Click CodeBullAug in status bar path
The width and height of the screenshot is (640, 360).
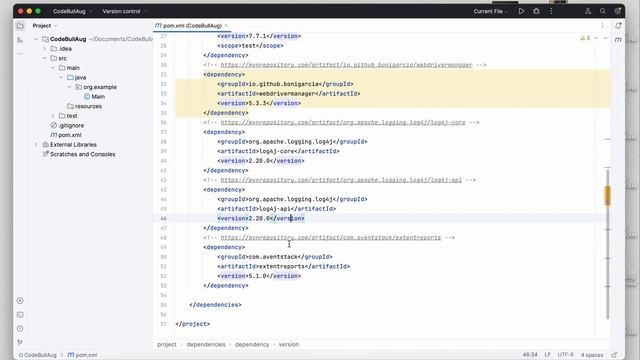click(38, 355)
